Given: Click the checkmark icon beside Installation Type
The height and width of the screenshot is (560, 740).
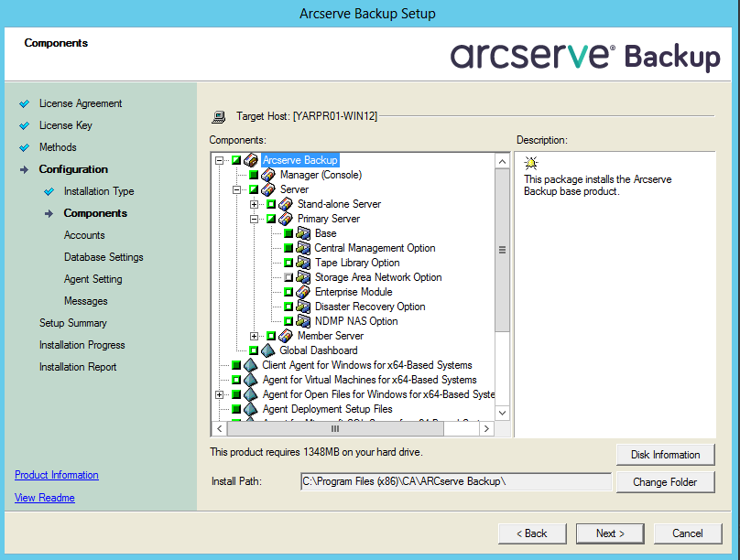Looking at the screenshot, I should pyautogui.click(x=49, y=191).
